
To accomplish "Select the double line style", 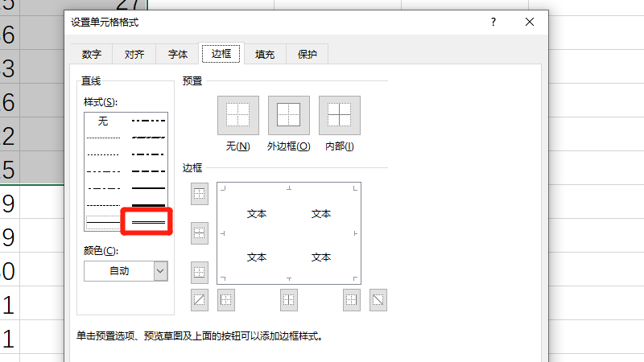I will coord(148,222).
